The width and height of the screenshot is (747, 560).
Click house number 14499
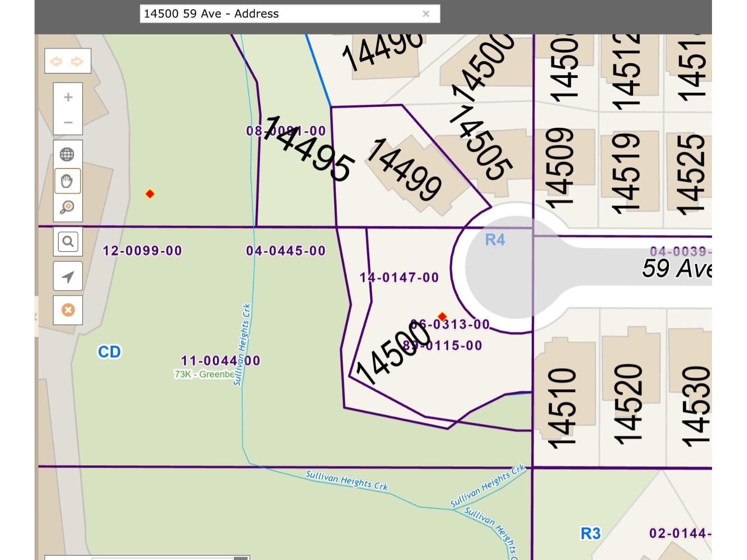point(404,169)
